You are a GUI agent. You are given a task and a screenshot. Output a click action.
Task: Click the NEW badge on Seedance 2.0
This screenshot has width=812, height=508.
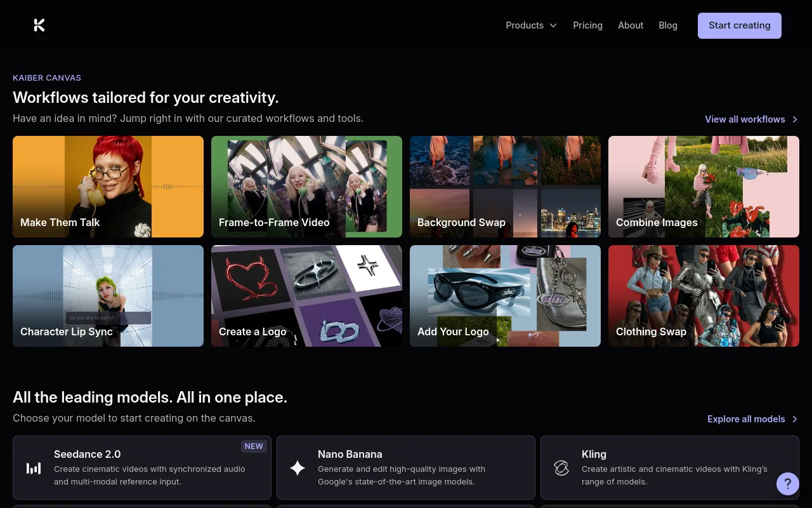pyautogui.click(x=254, y=446)
